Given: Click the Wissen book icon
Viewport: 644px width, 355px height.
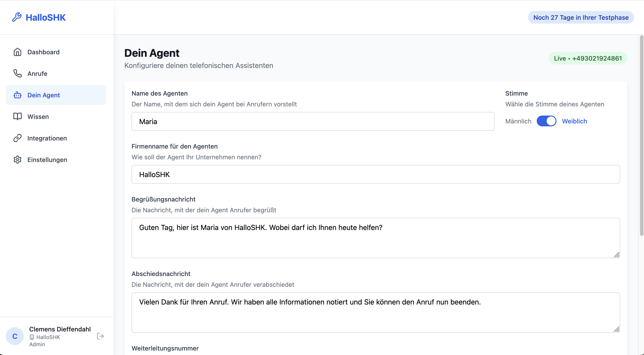Looking at the screenshot, I should point(18,116).
